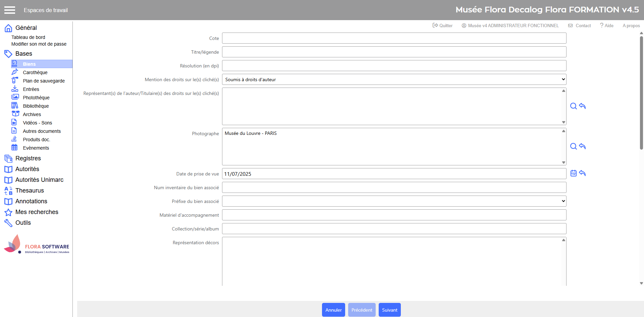This screenshot has width=644, height=317.
Task: Click the Général home icon
Action: [8, 28]
